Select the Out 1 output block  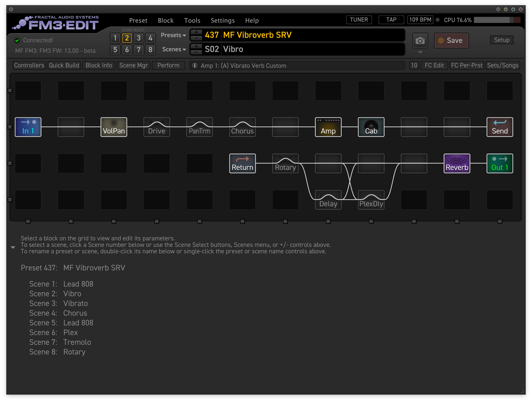[x=500, y=163]
